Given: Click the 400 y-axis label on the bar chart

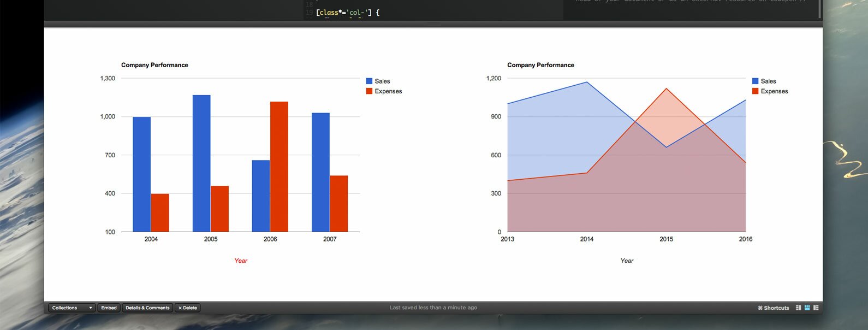Looking at the screenshot, I should coord(110,193).
